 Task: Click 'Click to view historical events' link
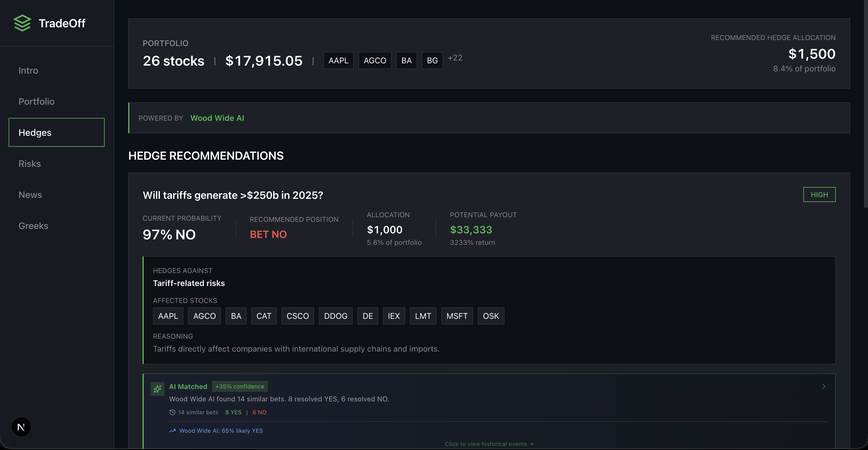[489, 444]
